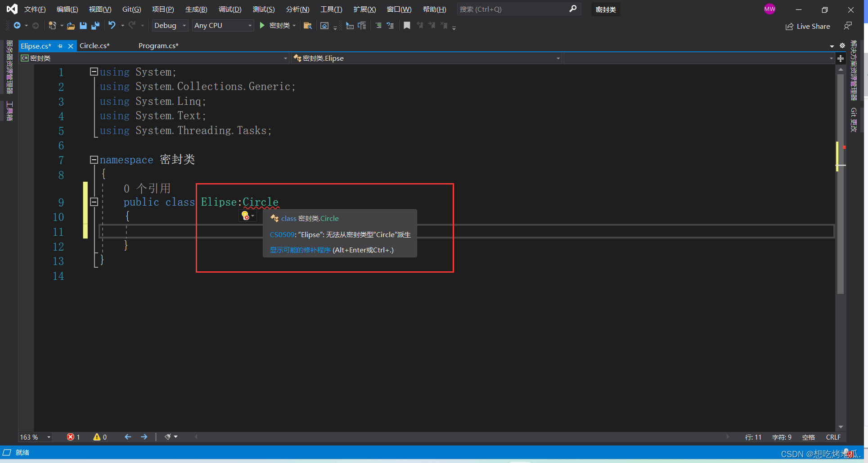
Task: Click the CRLF line ending indicator
Action: [x=833, y=437]
